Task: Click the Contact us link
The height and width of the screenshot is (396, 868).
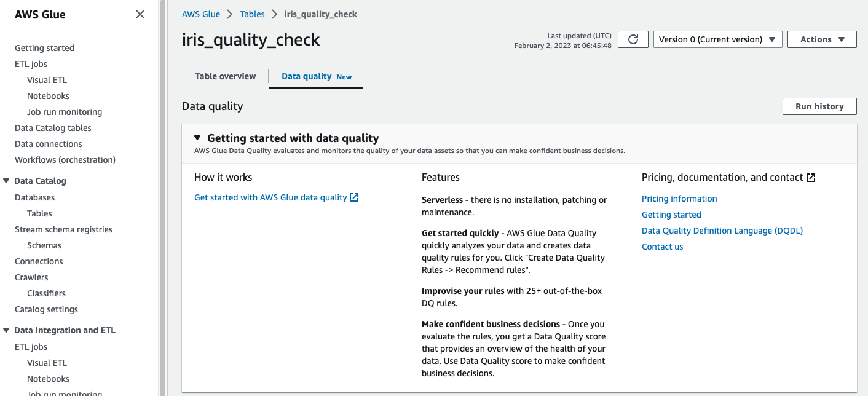Action: pos(662,246)
